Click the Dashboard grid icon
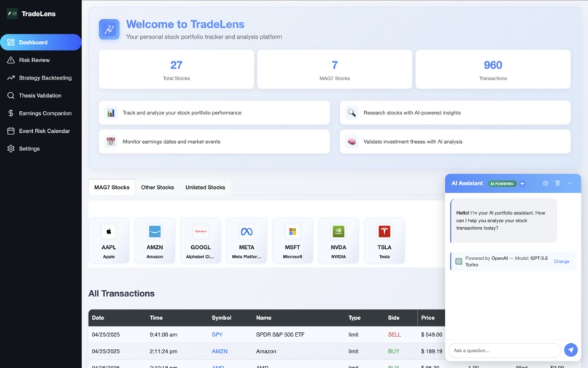 (x=11, y=42)
